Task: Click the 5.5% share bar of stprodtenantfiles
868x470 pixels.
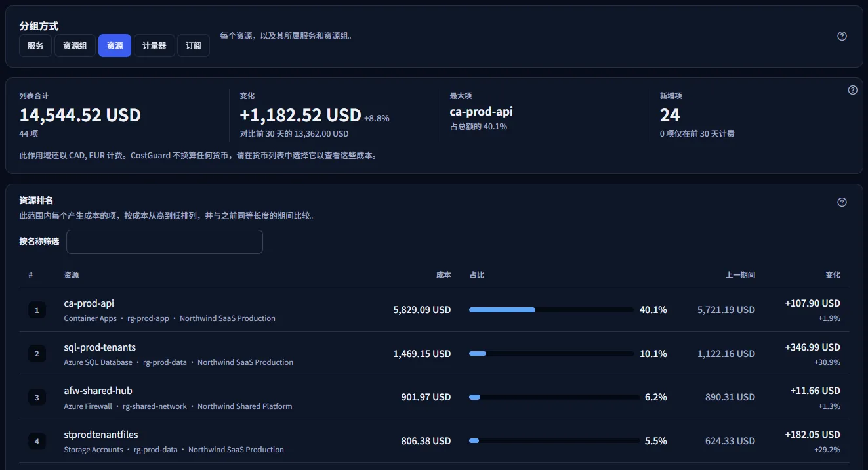Action: pyautogui.click(x=554, y=441)
